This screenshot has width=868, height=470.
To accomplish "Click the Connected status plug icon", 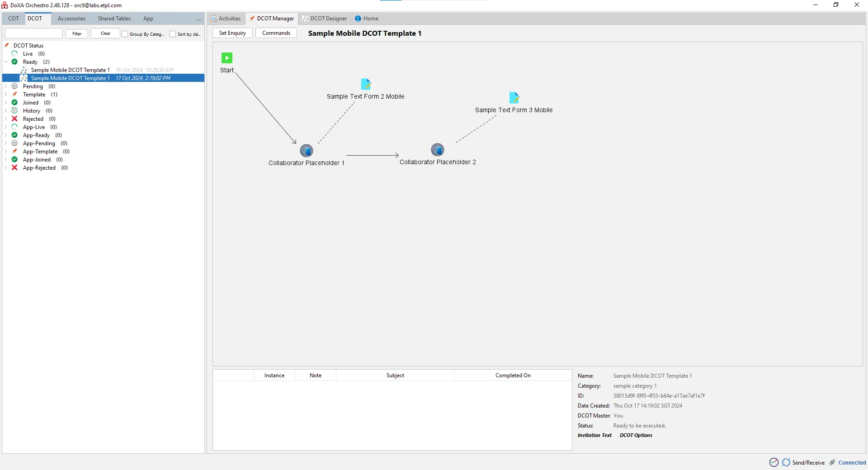I will point(832,462).
